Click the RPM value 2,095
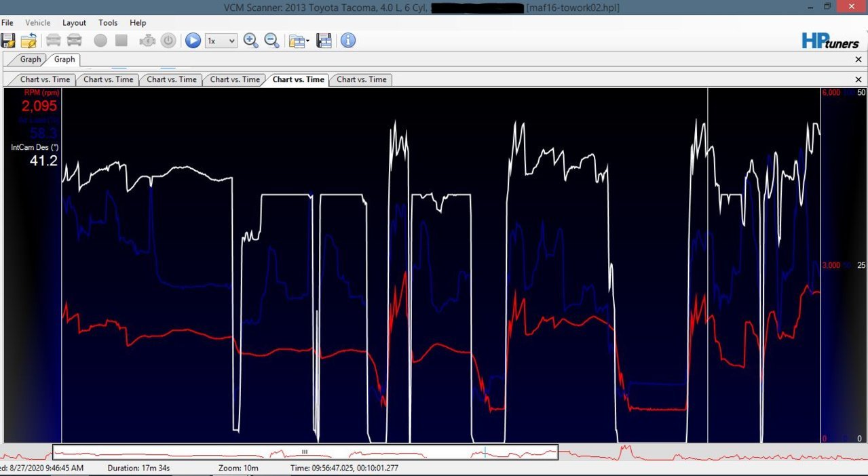This screenshot has height=476, width=868. 39,106
